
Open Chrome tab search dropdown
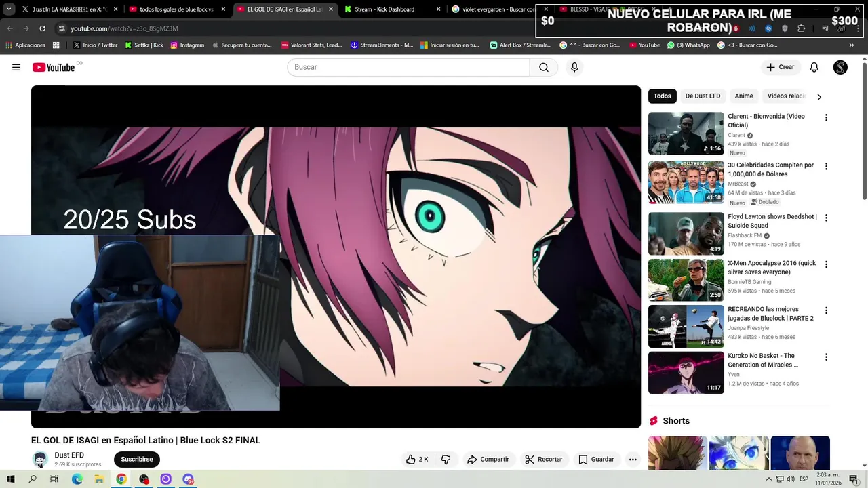(9, 9)
